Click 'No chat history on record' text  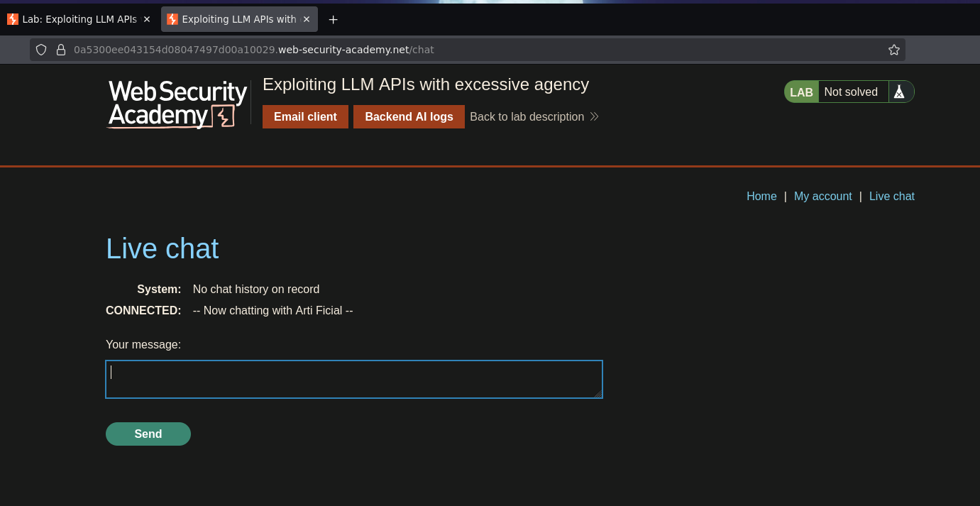[256, 289]
